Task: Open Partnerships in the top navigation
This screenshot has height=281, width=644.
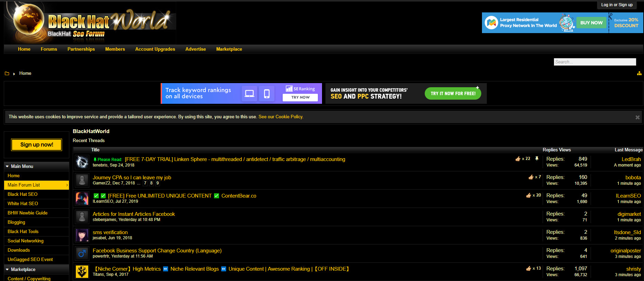Action: [81, 49]
